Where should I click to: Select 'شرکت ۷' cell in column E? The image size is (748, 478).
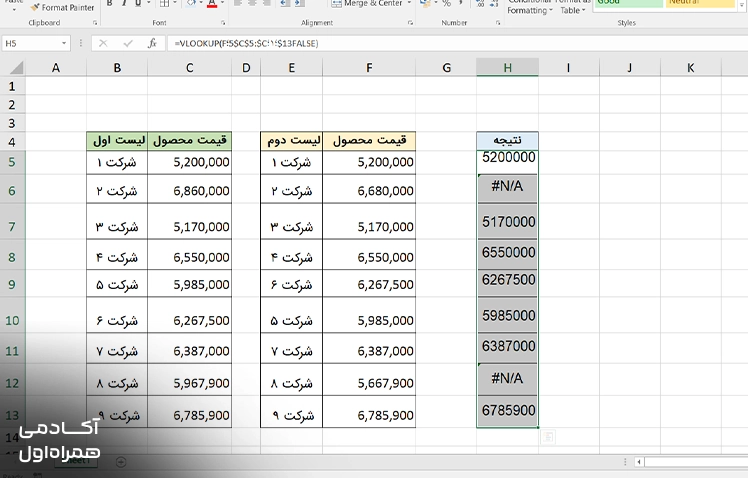pyautogui.click(x=291, y=349)
